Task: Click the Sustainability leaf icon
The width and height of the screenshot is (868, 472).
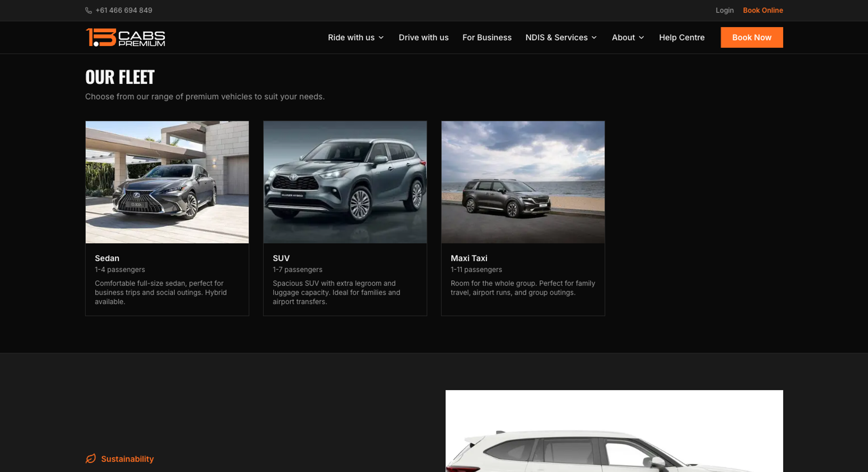Action: pos(91,459)
